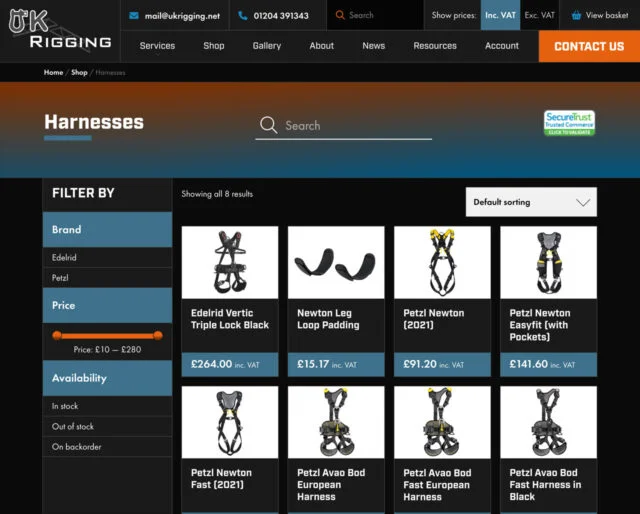The image size is (640, 514).
Task: Click the 'Showing all 8 results' text
Action: coord(217,194)
